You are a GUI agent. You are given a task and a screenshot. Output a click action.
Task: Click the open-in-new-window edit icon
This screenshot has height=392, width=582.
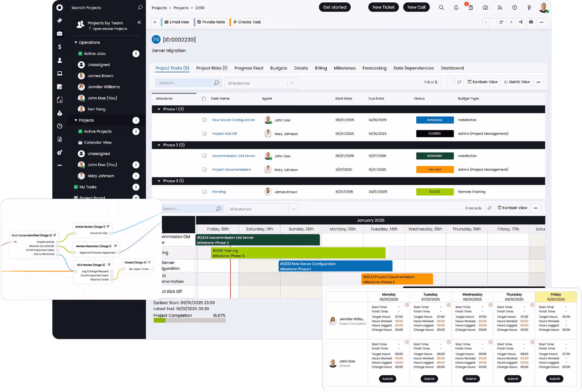coord(501,22)
